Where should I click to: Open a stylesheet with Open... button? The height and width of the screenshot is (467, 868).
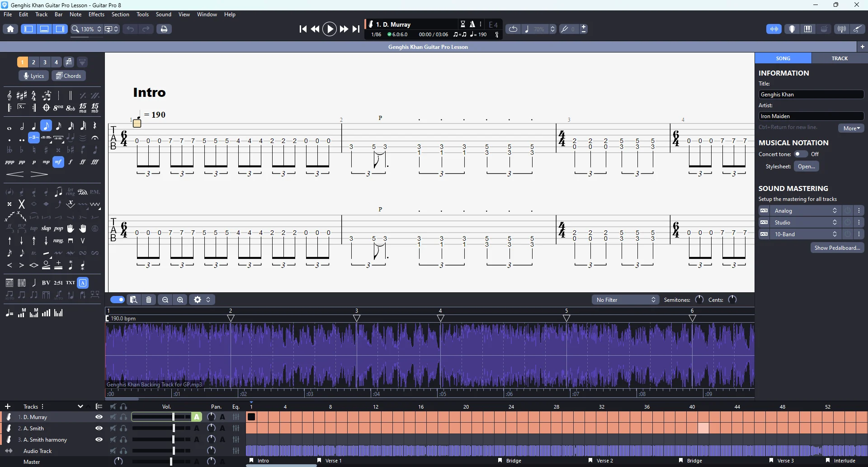[x=807, y=167]
